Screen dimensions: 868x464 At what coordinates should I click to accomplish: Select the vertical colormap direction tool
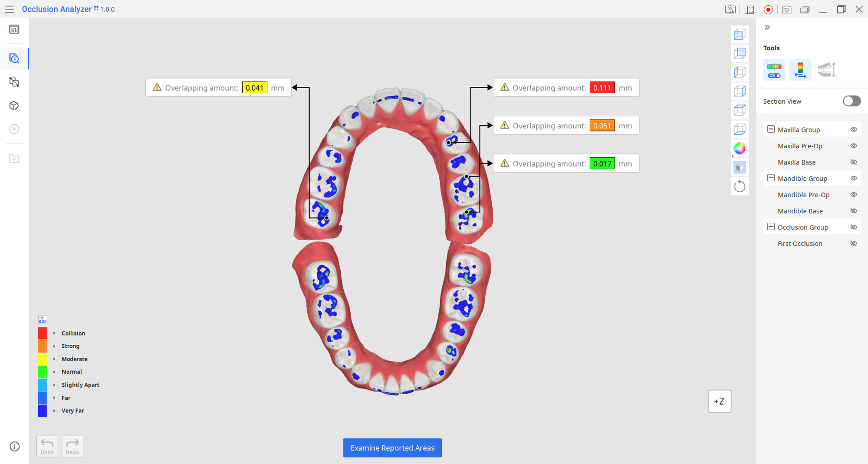coord(800,69)
